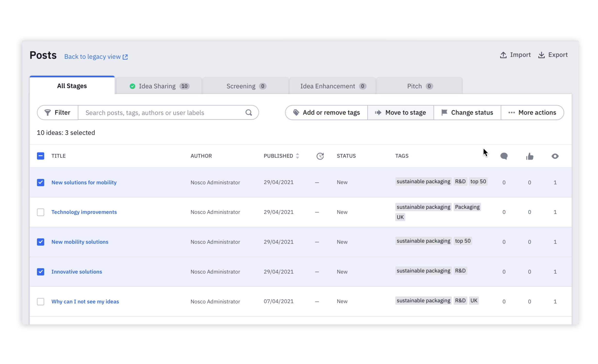Screen dimensions: 598x364
Task: Uncheck New solutions for mobility row
Action: coord(41,182)
